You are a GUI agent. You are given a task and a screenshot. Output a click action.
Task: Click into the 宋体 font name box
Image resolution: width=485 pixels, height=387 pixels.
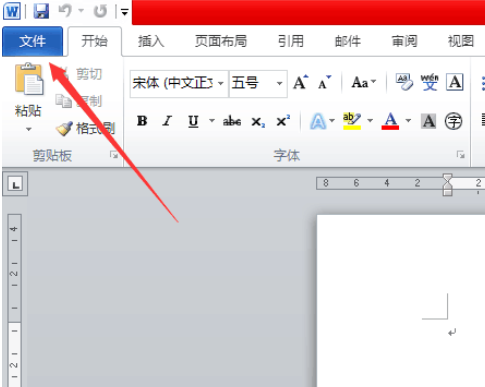[x=173, y=83]
